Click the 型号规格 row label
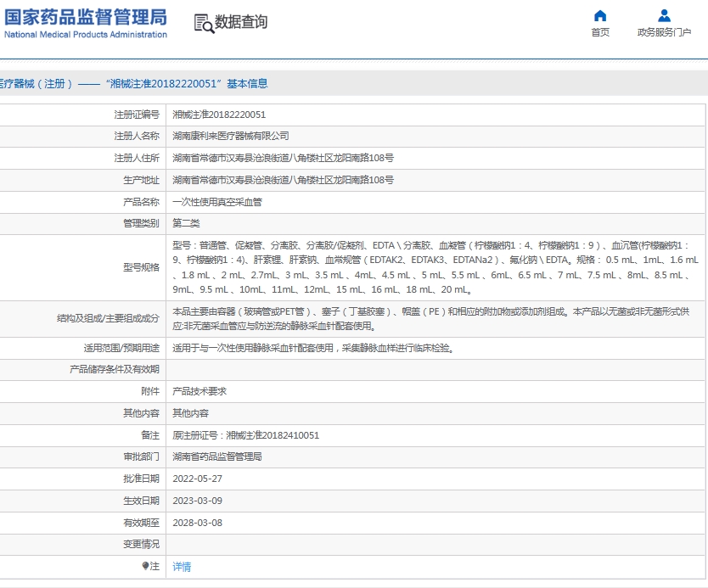The height and width of the screenshot is (588, 708). point(141,267)
